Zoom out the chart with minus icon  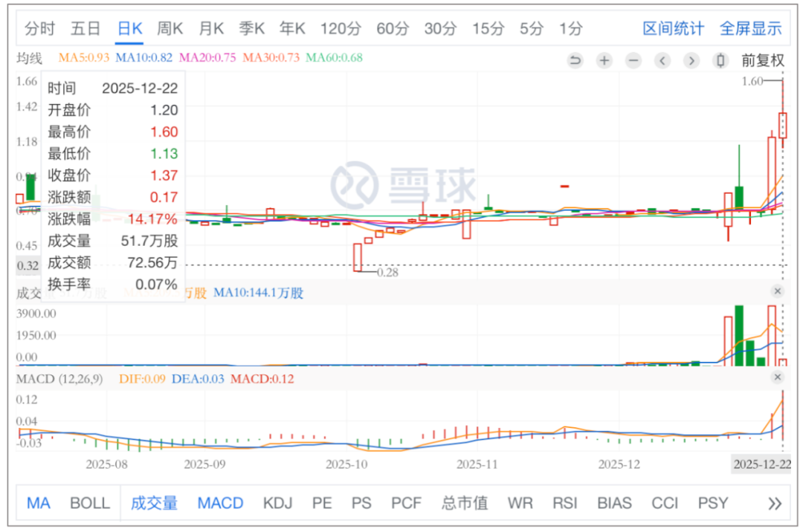click(x=633, y=61)
